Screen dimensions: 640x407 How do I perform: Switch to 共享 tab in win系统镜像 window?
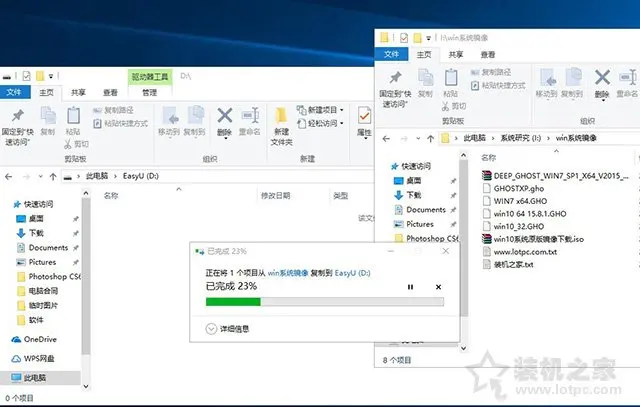pyautogui.click(x=456, y=54)
